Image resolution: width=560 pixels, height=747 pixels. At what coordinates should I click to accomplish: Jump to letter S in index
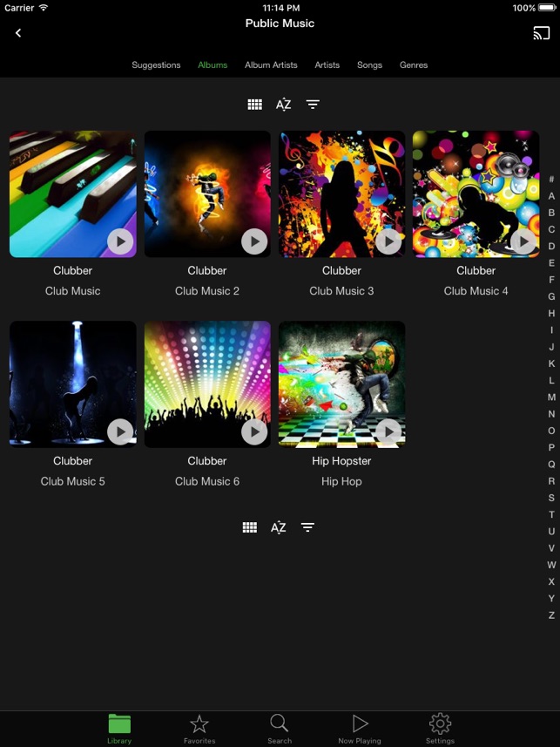(x=551, y=498)
